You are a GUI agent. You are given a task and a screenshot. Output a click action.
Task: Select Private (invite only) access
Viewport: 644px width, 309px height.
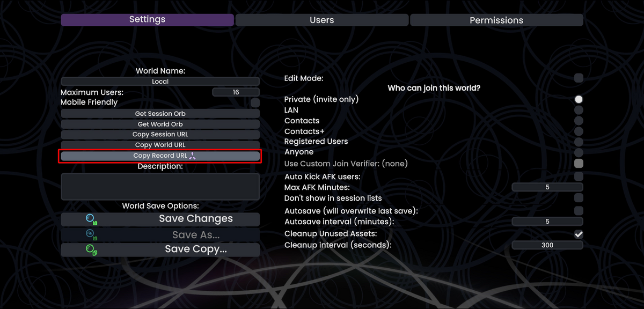(579, 99)
